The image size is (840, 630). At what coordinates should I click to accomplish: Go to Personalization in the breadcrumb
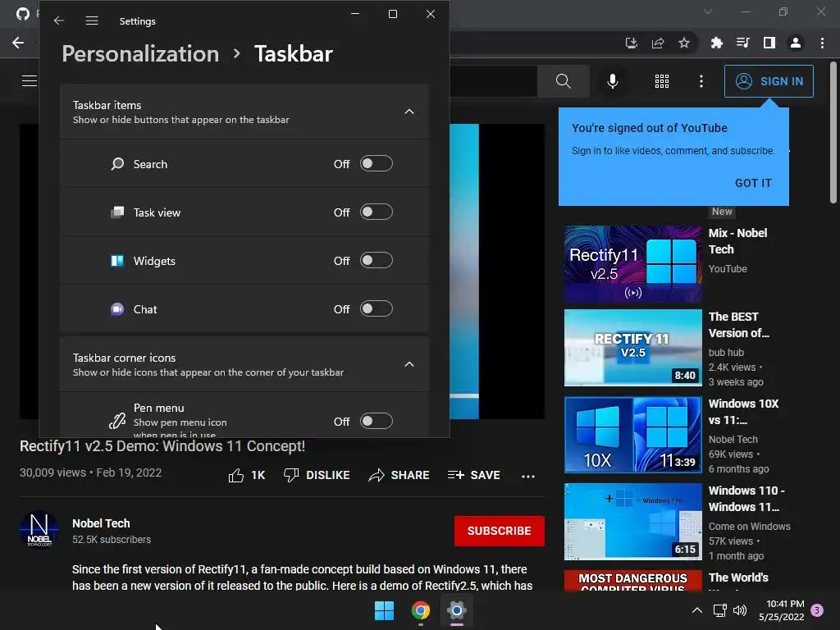tap(140, 53)
